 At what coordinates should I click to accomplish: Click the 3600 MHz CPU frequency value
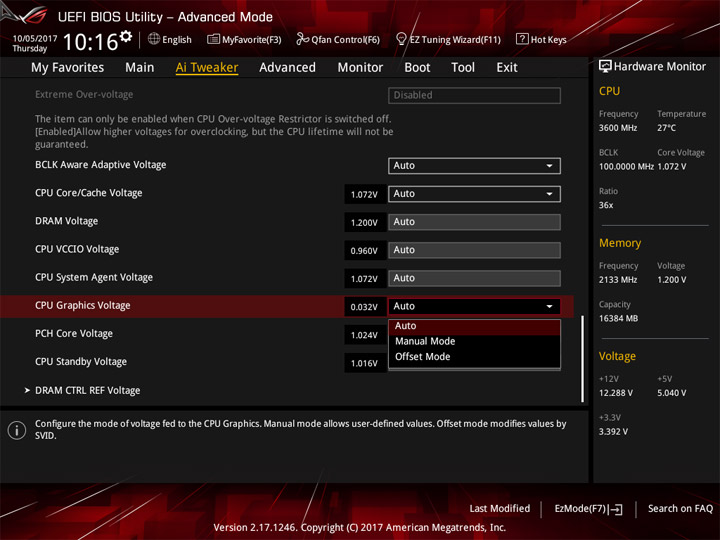(x=618, y=128)
